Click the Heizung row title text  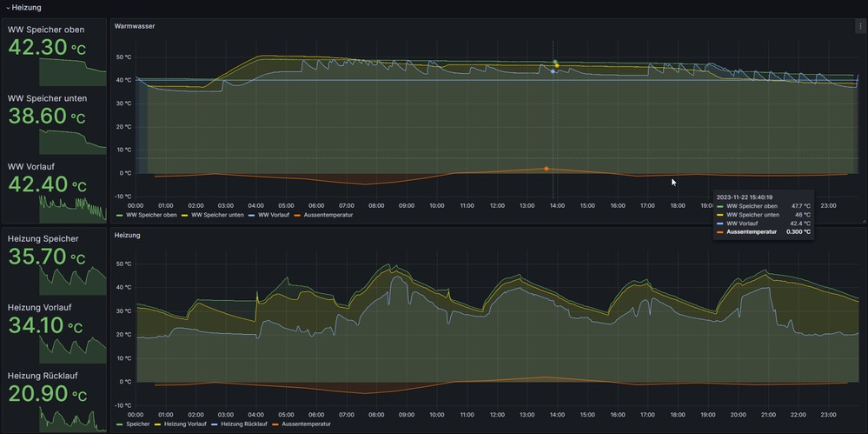tap(27, 8)
